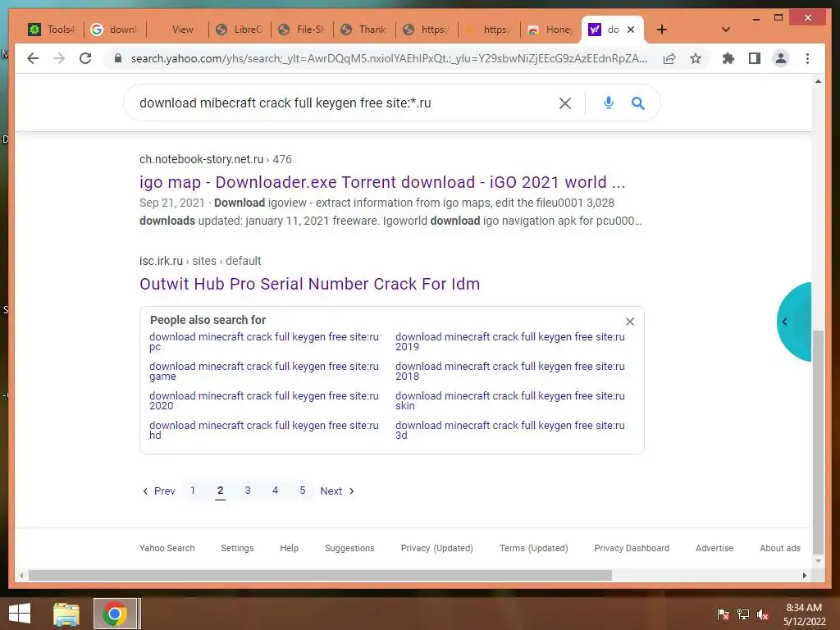This screenshot has height=630, width=840.
Task: Click the horizontal scrollbar thumb
Action: 320,575
